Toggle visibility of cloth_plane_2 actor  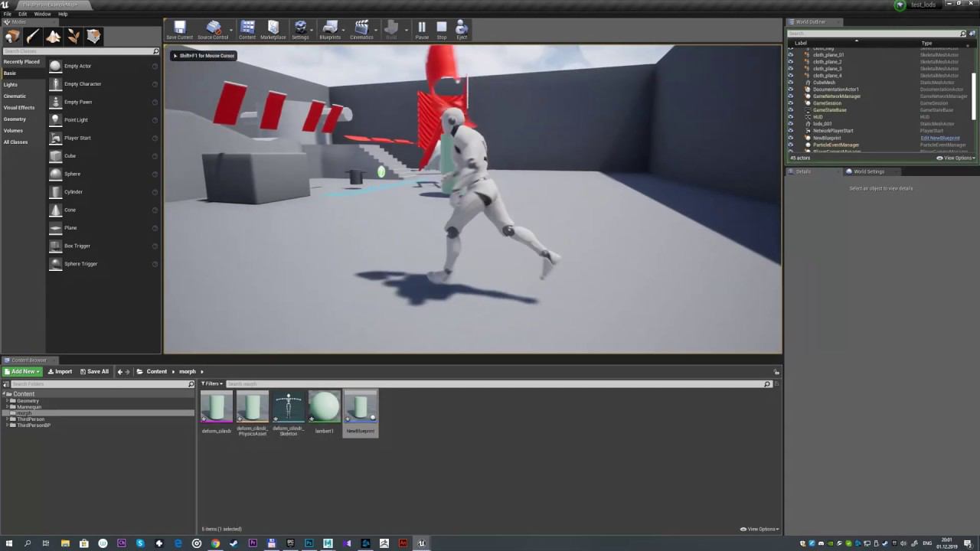tap(791, 62)
